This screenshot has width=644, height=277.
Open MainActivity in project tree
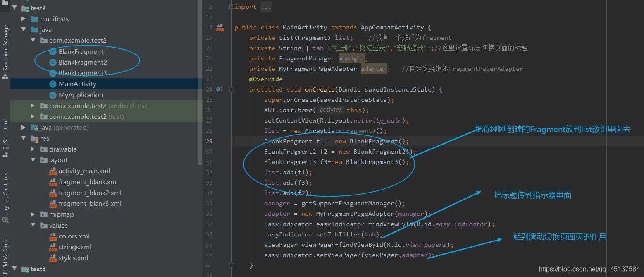click(77, 84)
